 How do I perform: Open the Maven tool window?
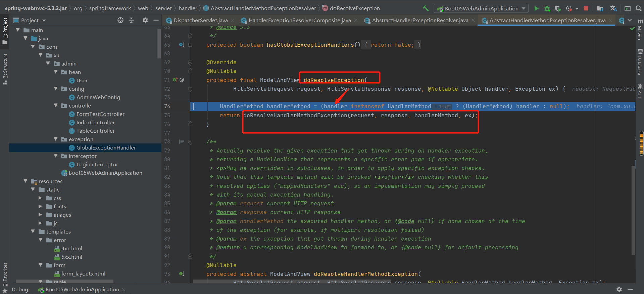pyautogui.click(x=640, y=30)
